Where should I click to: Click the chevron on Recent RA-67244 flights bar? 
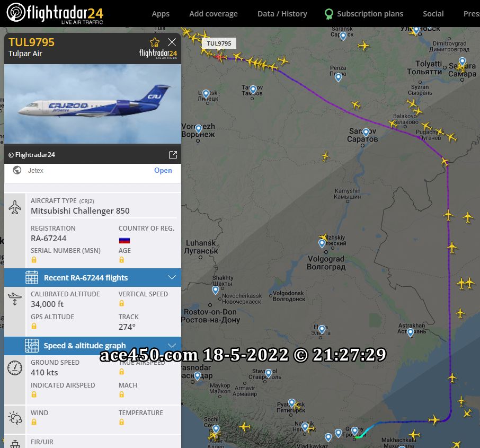172,277
